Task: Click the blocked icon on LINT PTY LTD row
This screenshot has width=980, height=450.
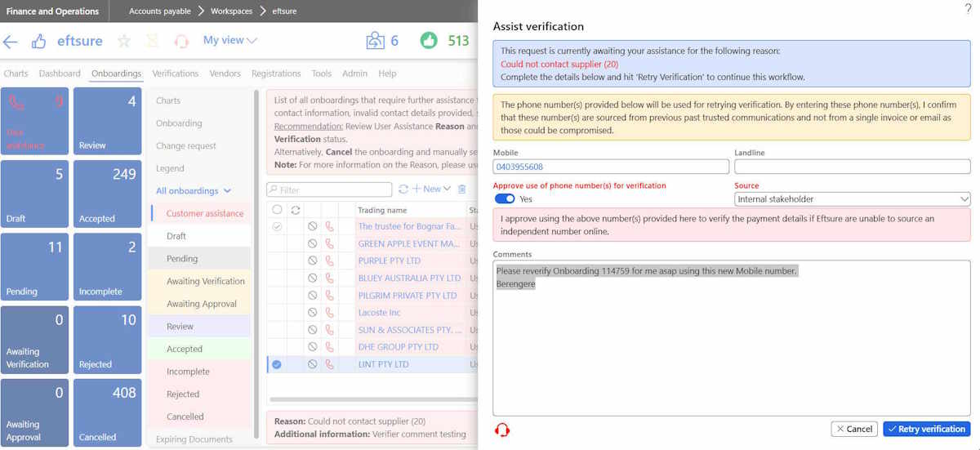Action: pos(312,364)
